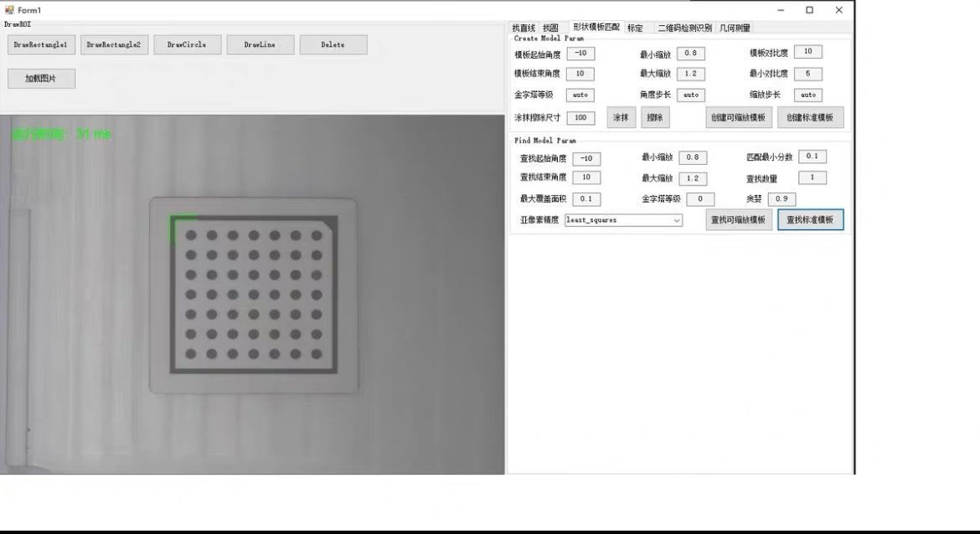Click the 查找数量 input field

coord(812,178)
